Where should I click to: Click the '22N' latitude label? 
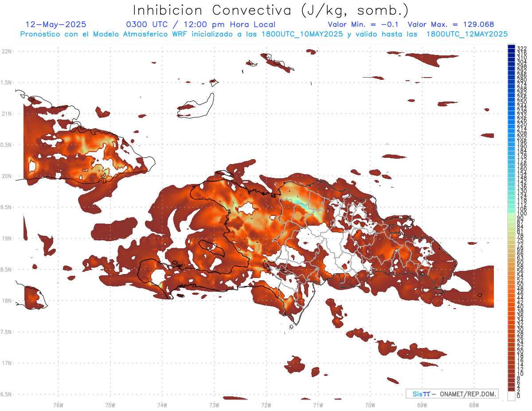pos(6,51)
